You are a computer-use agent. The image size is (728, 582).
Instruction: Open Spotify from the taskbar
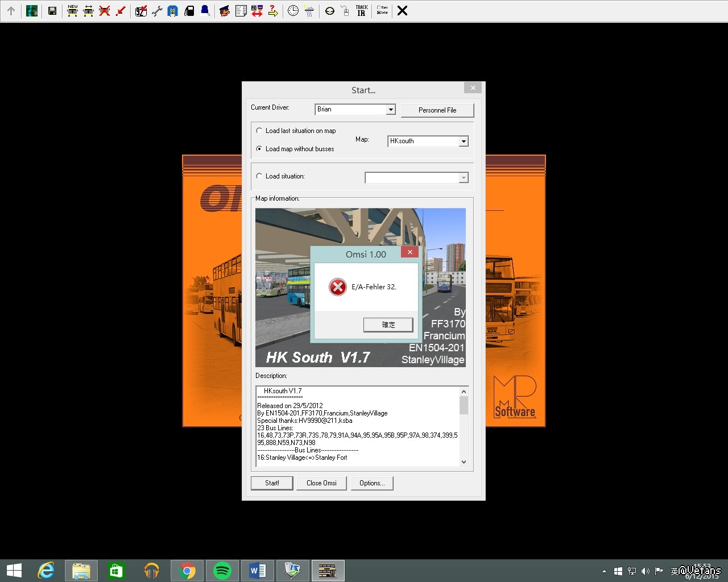[222, 571]
